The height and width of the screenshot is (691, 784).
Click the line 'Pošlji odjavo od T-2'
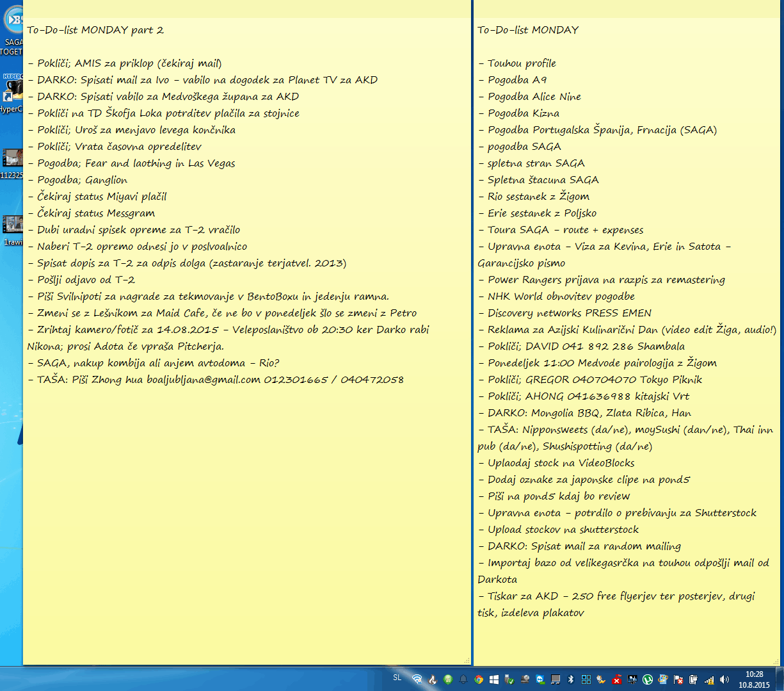point(81,280)
